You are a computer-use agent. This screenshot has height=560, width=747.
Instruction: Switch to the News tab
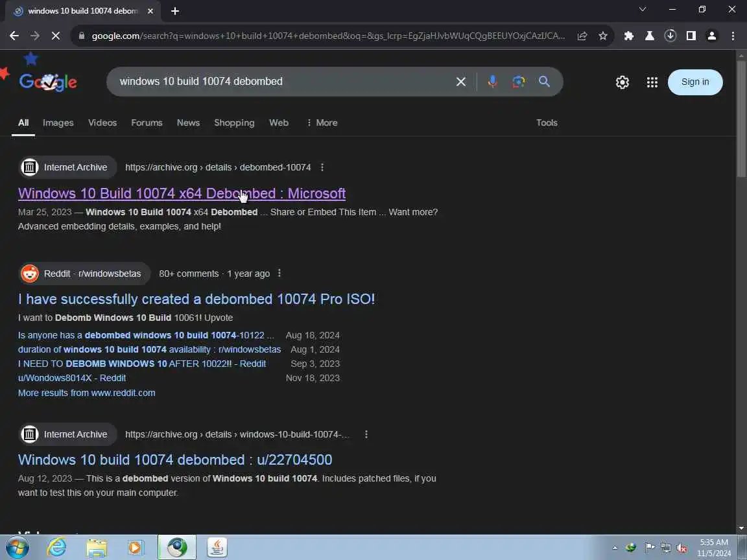[188, 123]
